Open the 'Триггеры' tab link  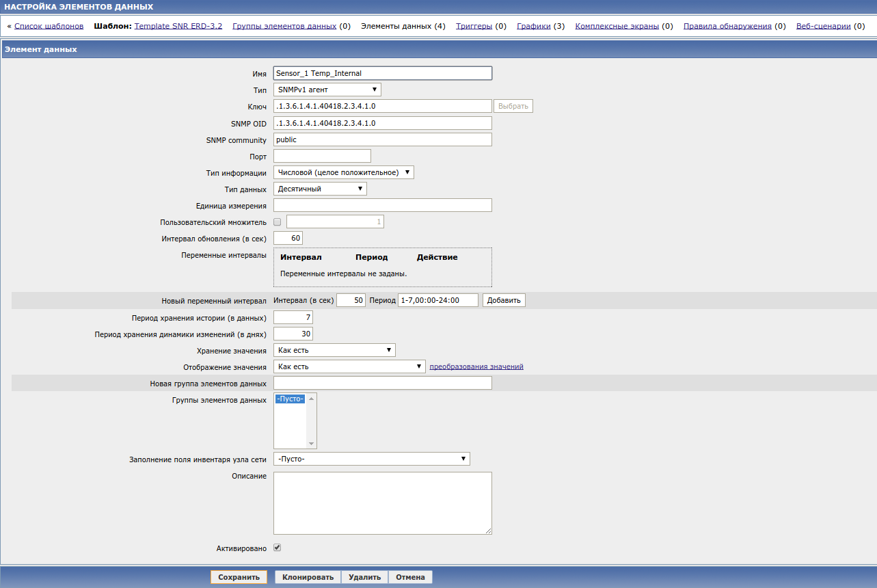coord(474,26)
